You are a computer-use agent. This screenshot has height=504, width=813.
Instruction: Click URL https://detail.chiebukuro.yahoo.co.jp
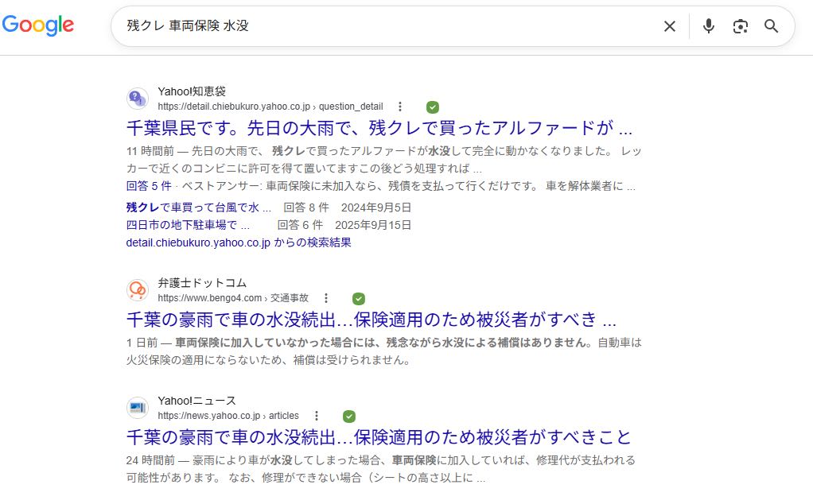coord(270,107)
